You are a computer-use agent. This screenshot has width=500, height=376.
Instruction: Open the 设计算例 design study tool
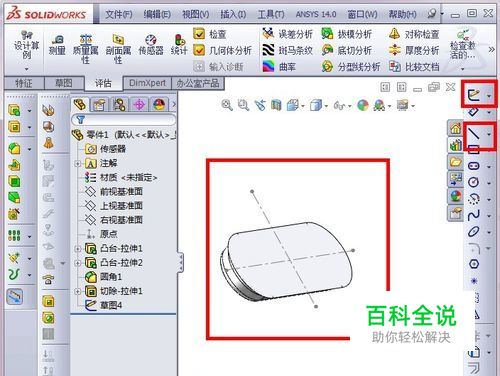tap(26, 45)
